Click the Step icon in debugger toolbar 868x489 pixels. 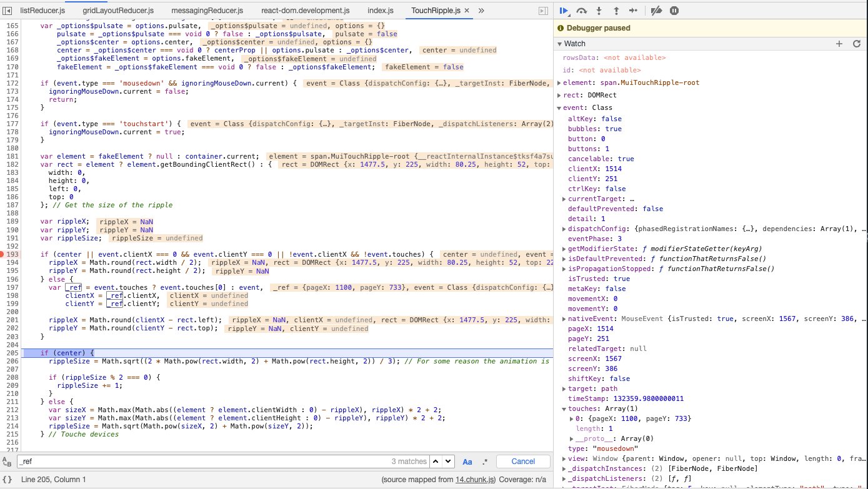pyautogui.click(x=633, y=11)
